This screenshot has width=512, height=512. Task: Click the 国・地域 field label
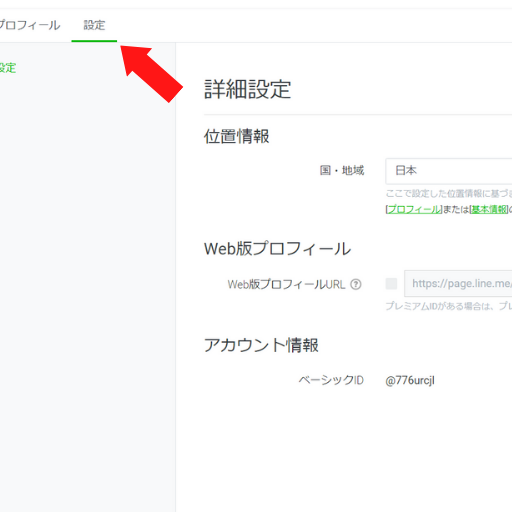tap(342, 170)
